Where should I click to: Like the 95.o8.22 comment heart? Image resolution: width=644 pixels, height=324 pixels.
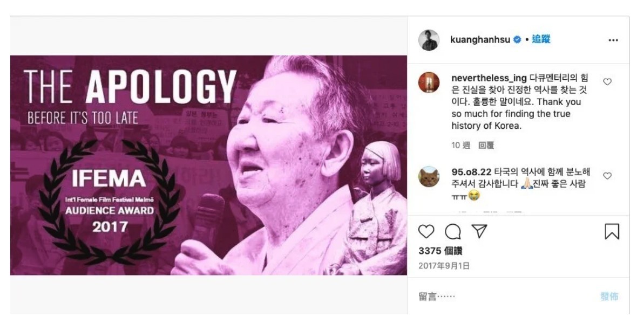(x=607, y=176)
